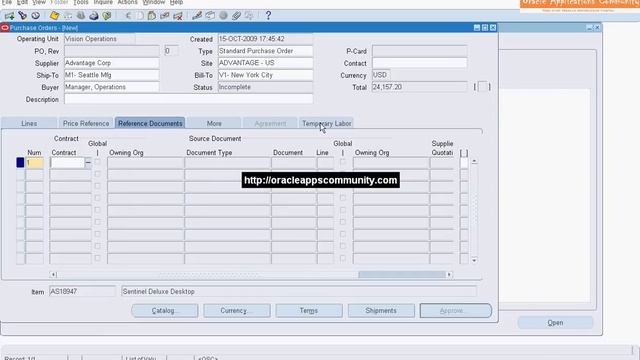640x360 pixels.
Task: Click the Next Step toolbar icon
Action: (x=68, y=16)
